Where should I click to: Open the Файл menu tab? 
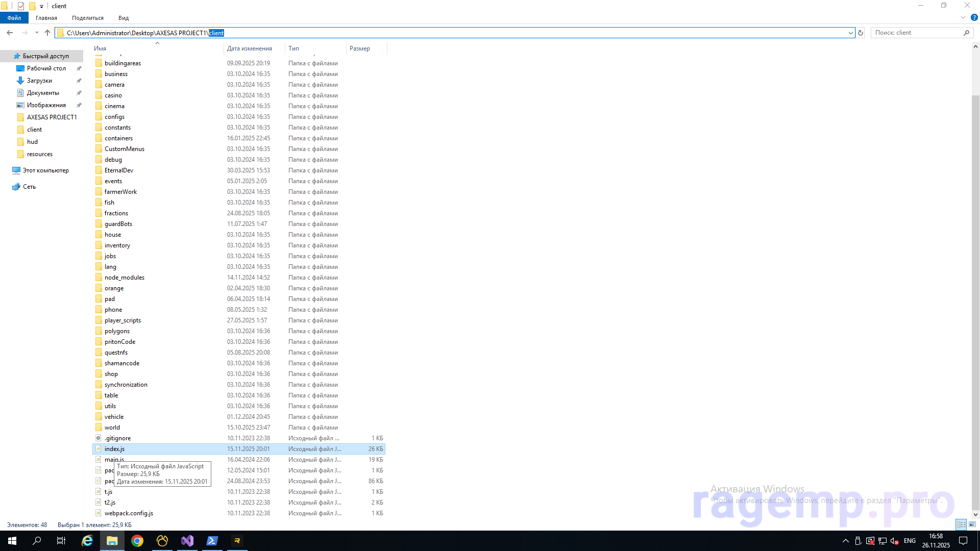pyautogui.click(x=14, y=18)
